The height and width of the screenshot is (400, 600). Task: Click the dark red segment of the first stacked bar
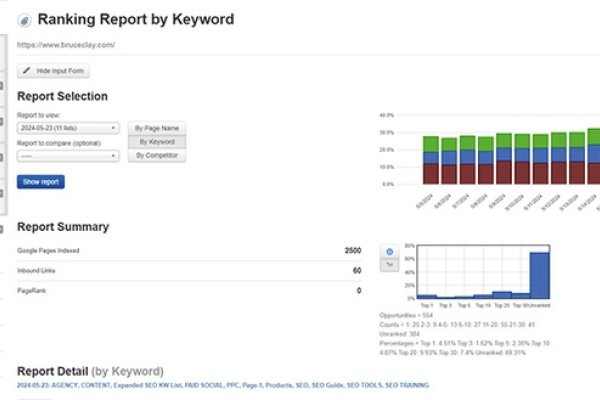431,174
